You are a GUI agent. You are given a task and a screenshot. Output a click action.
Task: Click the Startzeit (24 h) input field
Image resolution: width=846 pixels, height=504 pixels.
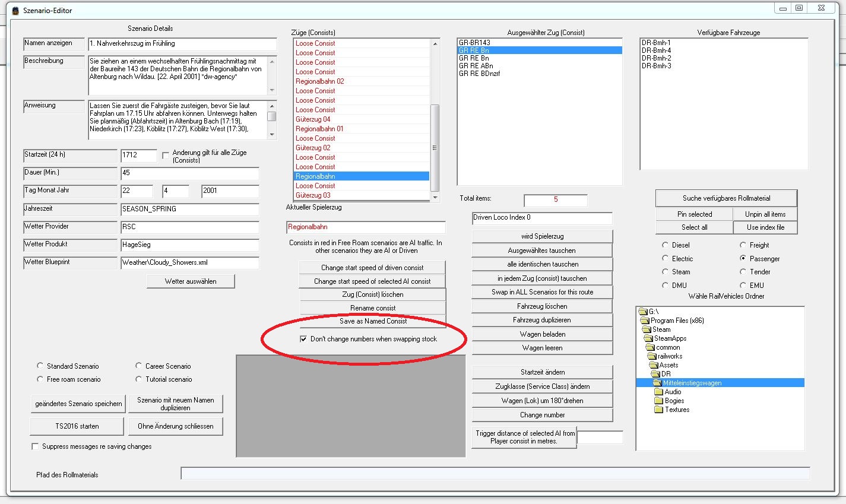(138, 155)
